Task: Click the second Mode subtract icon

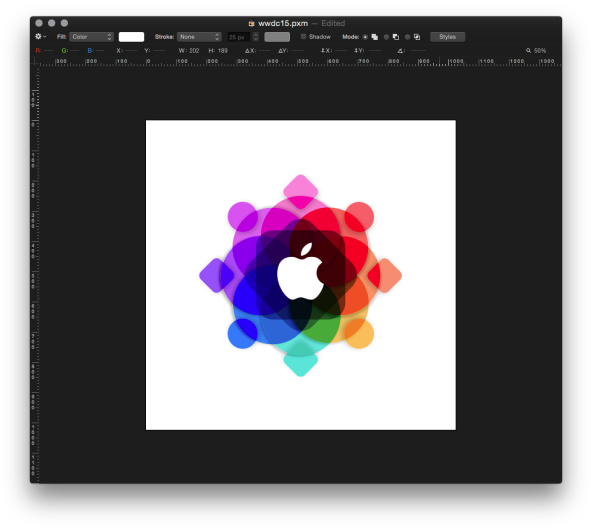Action: pos(395,37)
